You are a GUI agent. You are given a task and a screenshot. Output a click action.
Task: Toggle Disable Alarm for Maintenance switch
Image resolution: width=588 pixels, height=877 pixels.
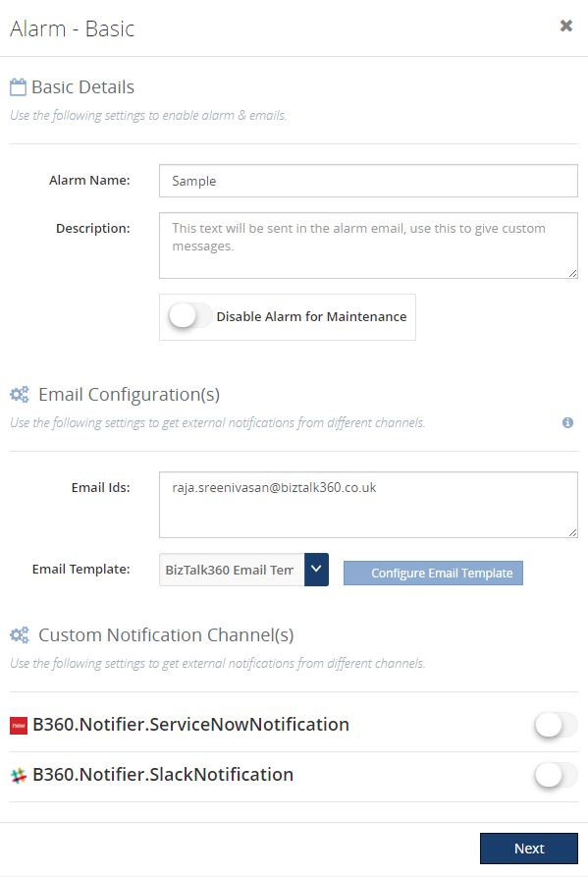[190, 316]
